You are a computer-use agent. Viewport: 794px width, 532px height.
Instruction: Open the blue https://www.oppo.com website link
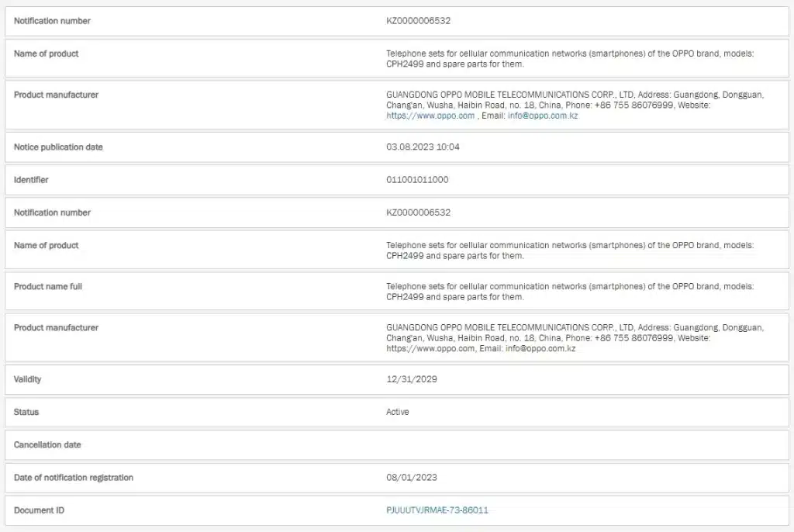(430, 116)
